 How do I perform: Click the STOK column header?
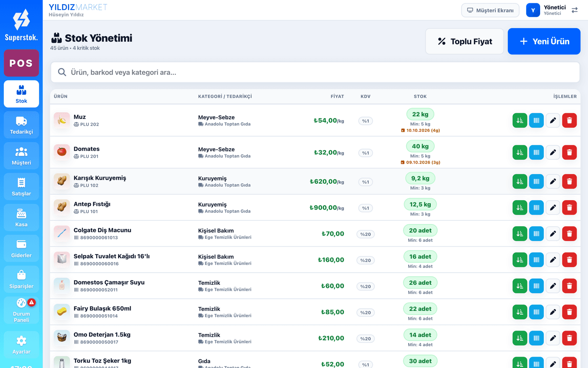420,96
